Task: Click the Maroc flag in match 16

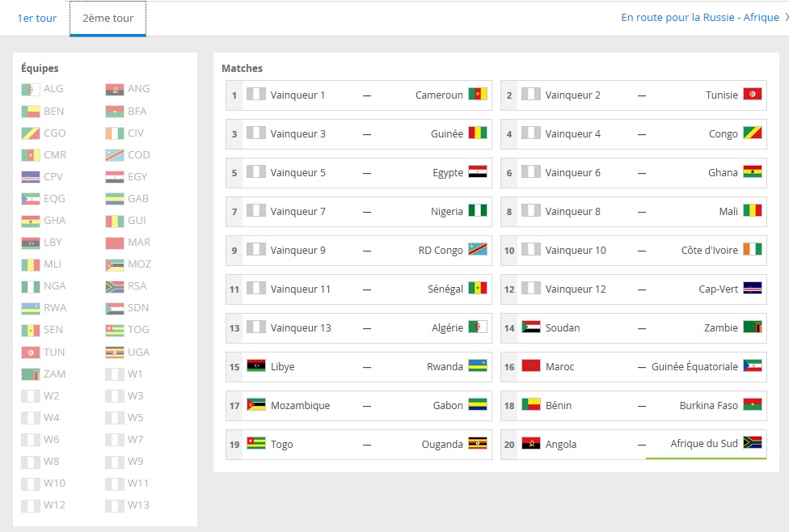Action: (531, 366)
